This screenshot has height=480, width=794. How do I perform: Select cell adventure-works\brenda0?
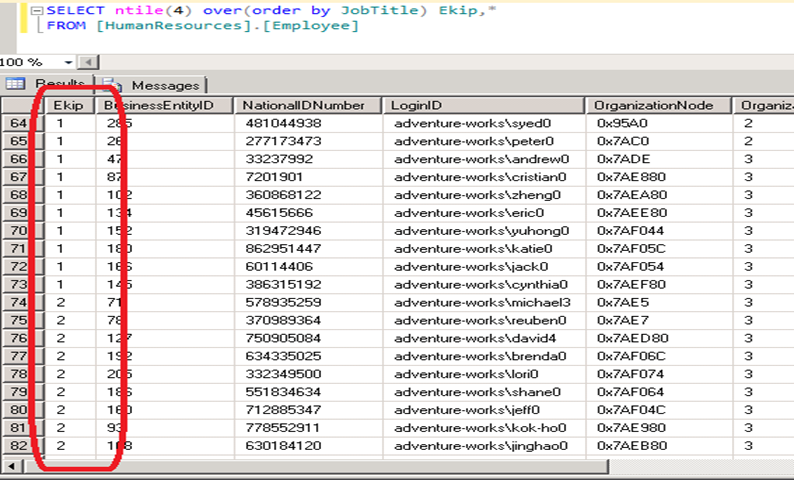tap(484, 356)
